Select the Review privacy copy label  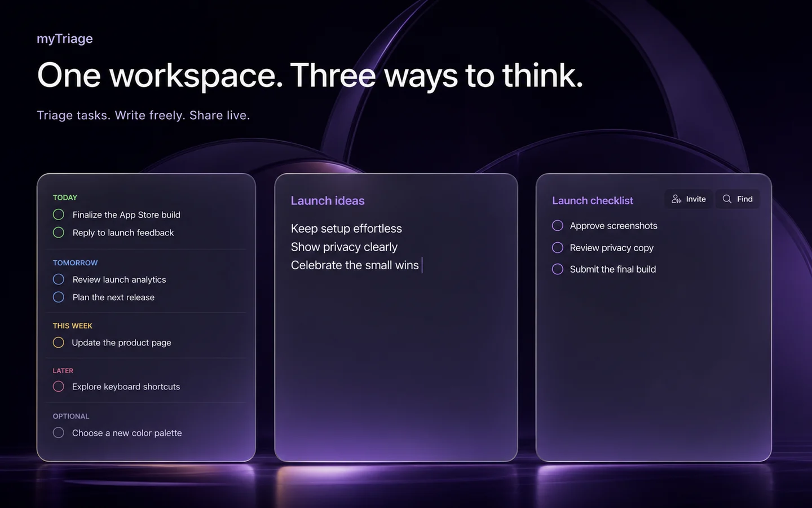611,248
